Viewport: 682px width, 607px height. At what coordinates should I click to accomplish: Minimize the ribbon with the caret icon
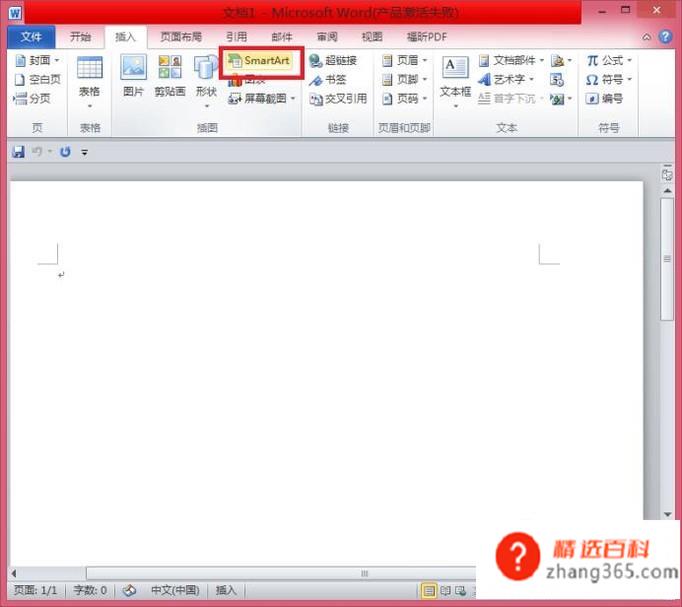point(647,37)
